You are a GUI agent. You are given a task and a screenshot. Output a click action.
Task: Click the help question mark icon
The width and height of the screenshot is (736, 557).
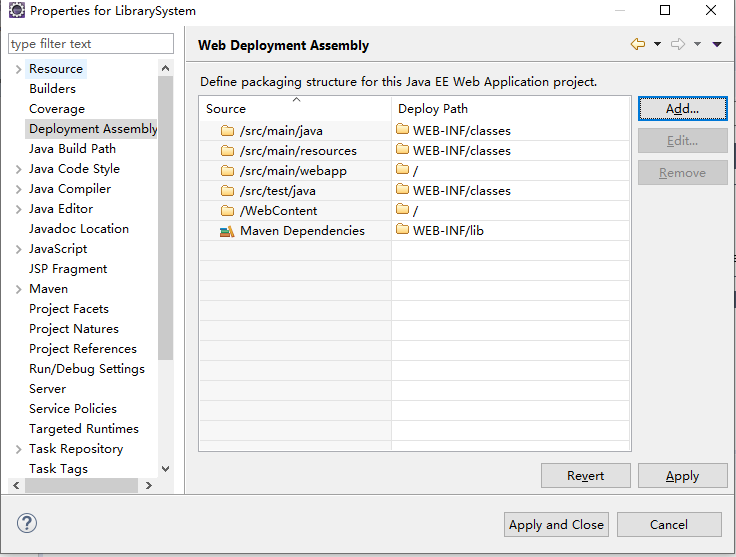click(x=27, y=523)
